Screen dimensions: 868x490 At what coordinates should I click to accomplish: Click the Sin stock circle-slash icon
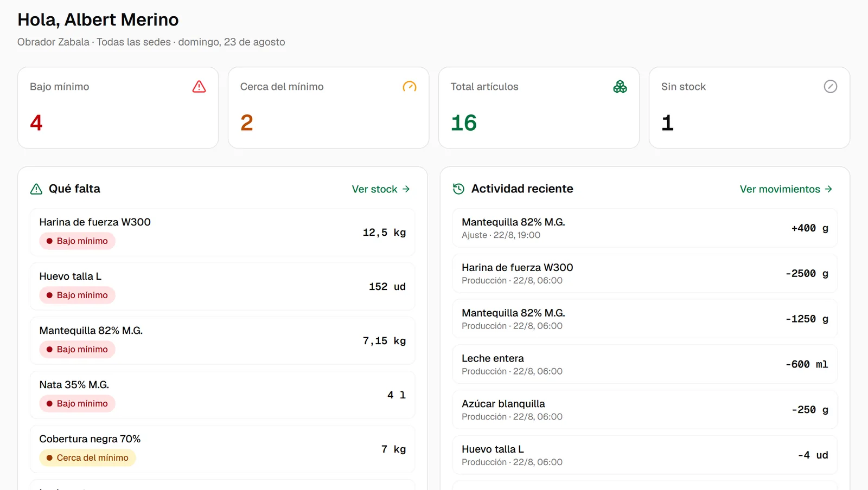pyautogui.click(x=831, y=87)
